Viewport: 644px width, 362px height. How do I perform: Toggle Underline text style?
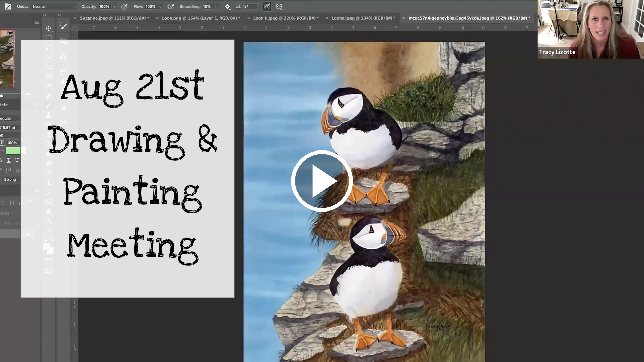pos(9,160)
